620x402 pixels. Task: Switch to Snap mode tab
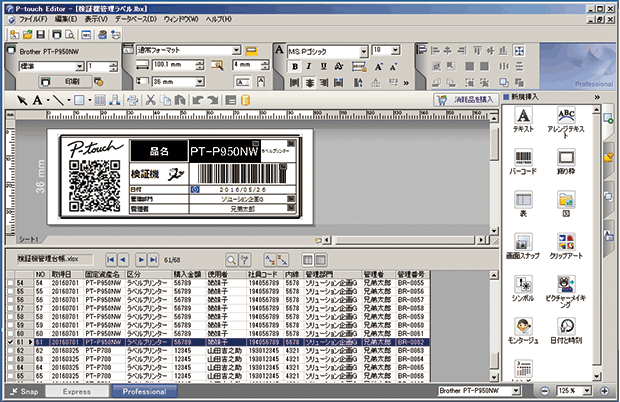click(x=25, y=392)
